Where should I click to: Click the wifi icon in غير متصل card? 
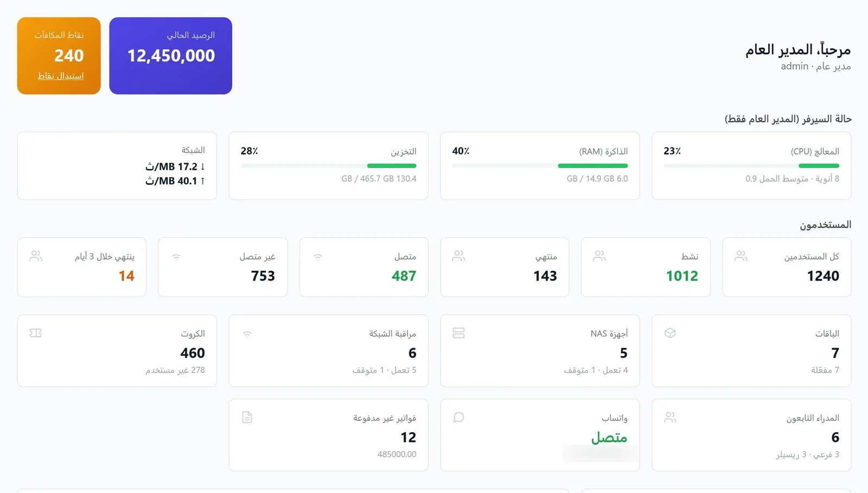coord(176,257)
